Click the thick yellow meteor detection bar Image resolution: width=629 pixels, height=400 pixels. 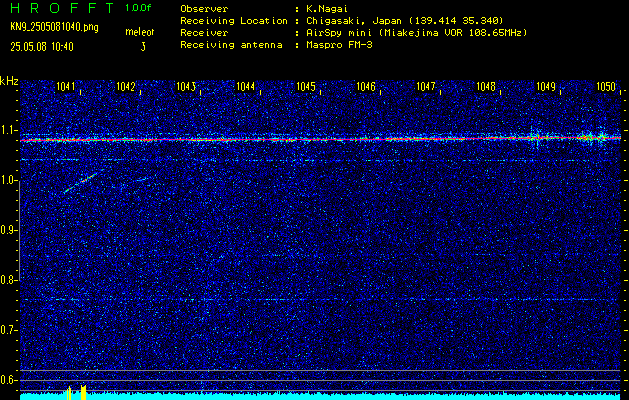click(83, 393)
